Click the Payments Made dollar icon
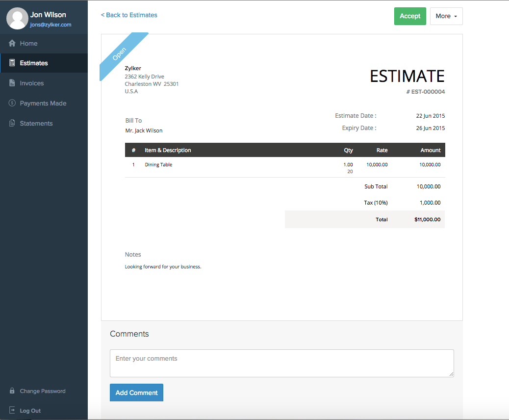The width and height of the screenshot is (509, 420). click(x=12, y=103)
